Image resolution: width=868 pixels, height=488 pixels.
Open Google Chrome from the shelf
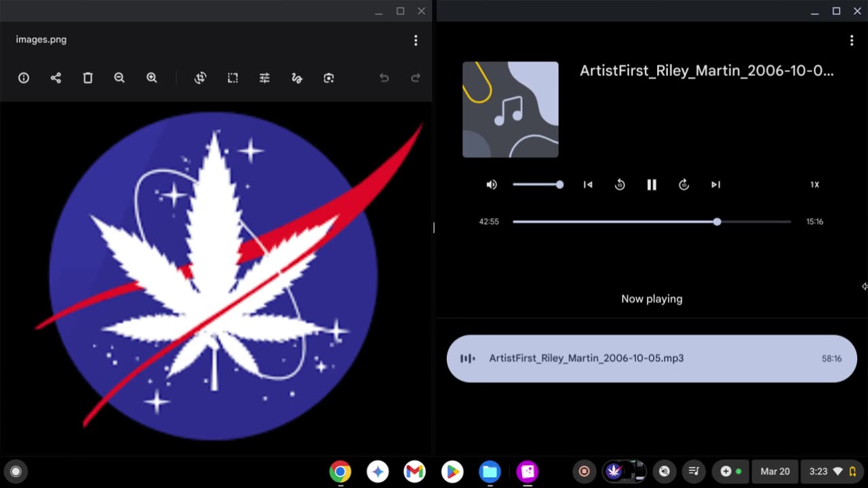tap(340, 471)
